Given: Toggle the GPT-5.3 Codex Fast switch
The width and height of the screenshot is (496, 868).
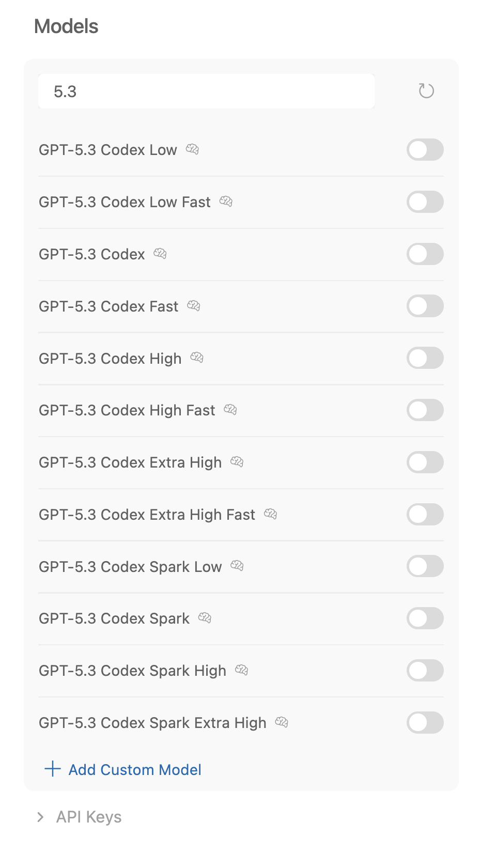Looking at the screenshot, I should [x=425, y=306].
